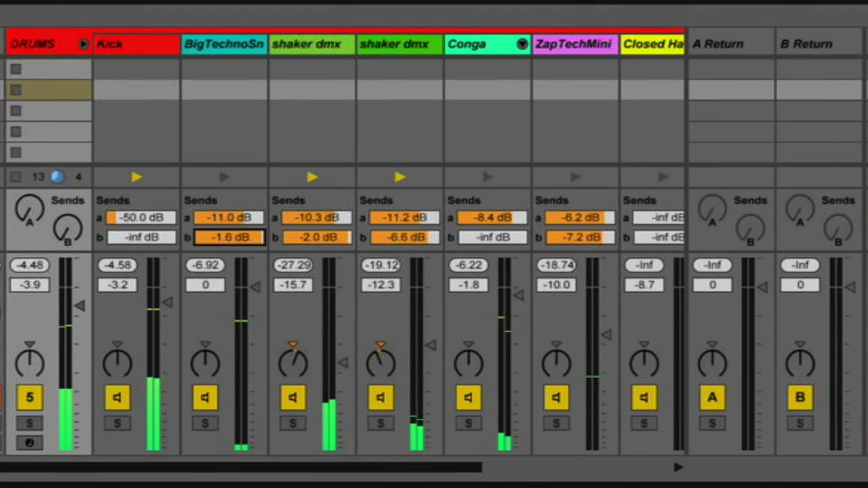Click Closed Ha track's grey clip status triangle

(663, 177)
